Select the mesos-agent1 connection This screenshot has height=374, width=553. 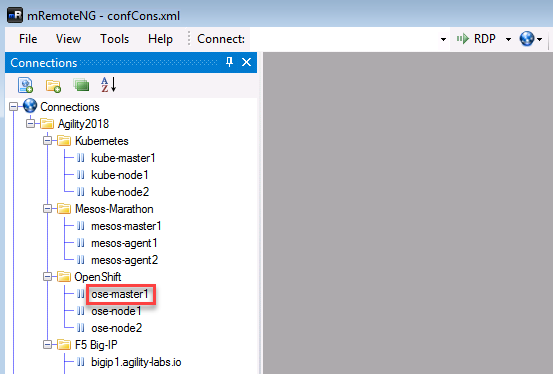coord(124,243)
